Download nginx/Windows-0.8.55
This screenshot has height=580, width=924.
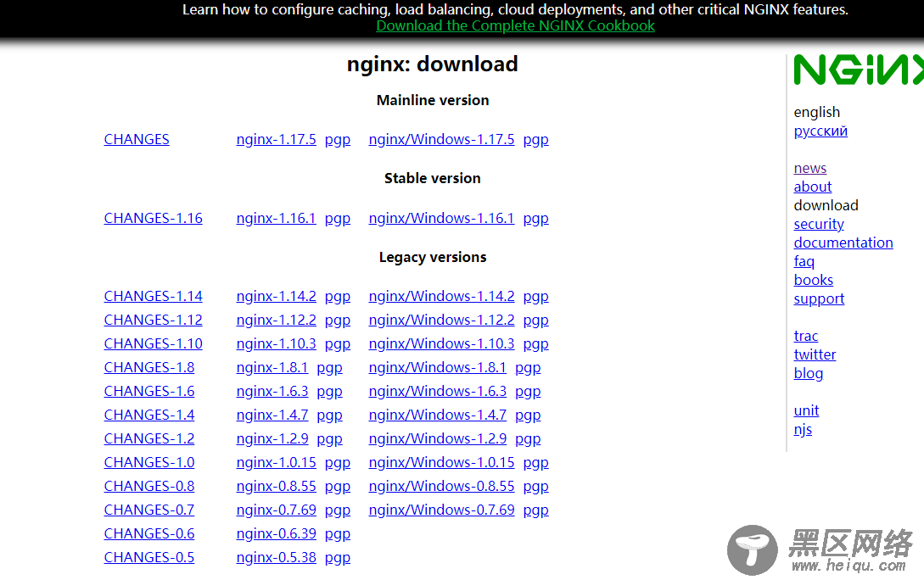441,487
